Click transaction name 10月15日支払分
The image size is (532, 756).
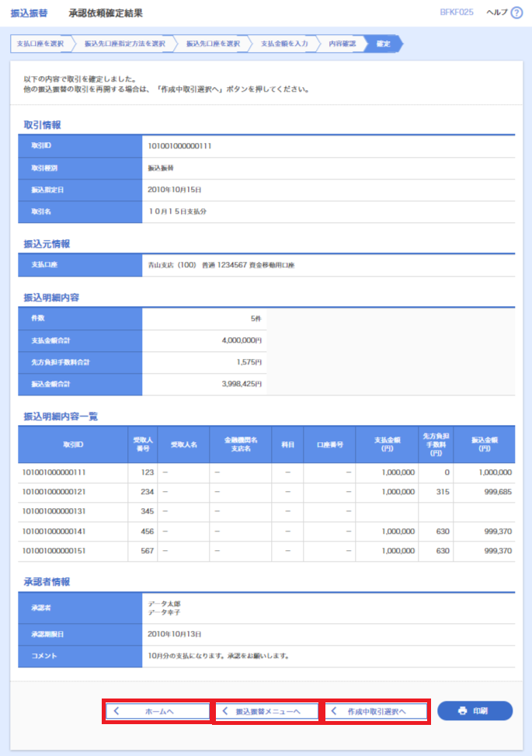pyautogui.click(x=177, y=211)
